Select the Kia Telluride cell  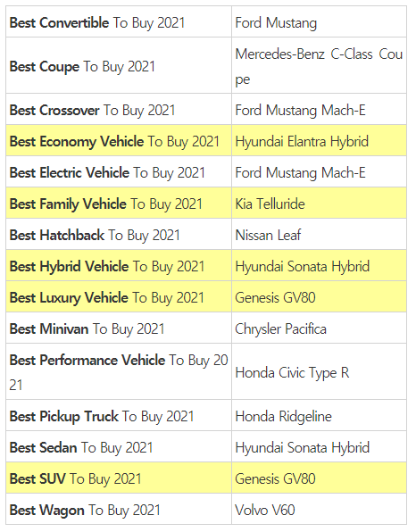[319, 203]
